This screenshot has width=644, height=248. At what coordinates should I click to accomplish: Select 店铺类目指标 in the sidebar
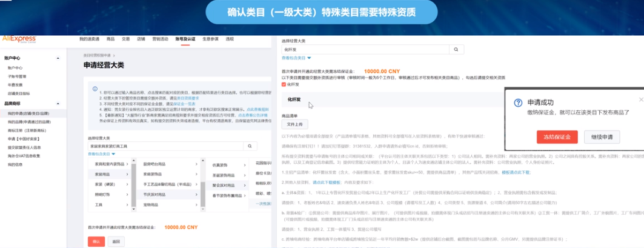pos(19,94)
